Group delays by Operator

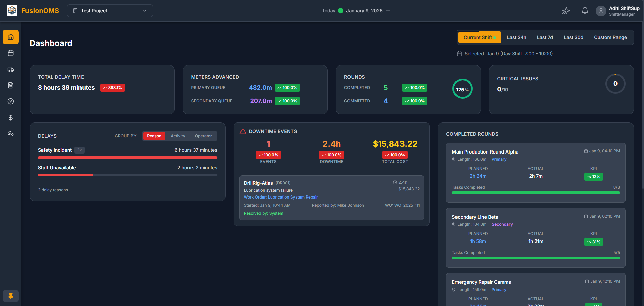[x=203, y=136]
